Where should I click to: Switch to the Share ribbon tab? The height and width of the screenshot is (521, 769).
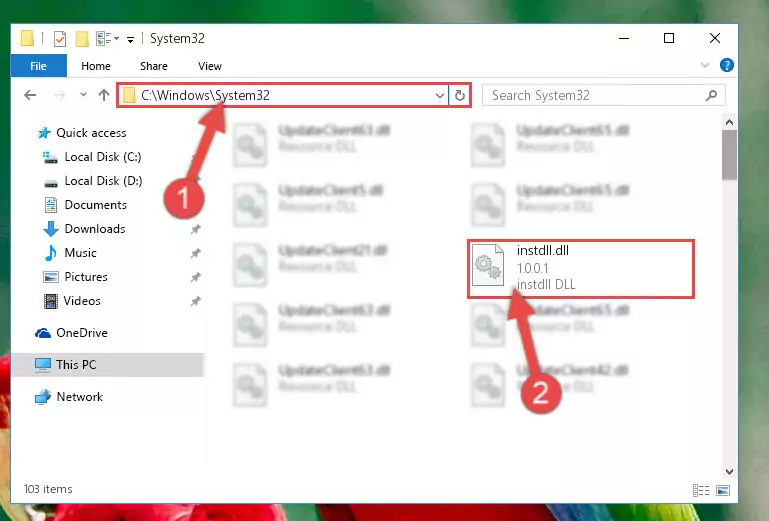(x=154, y=66)
